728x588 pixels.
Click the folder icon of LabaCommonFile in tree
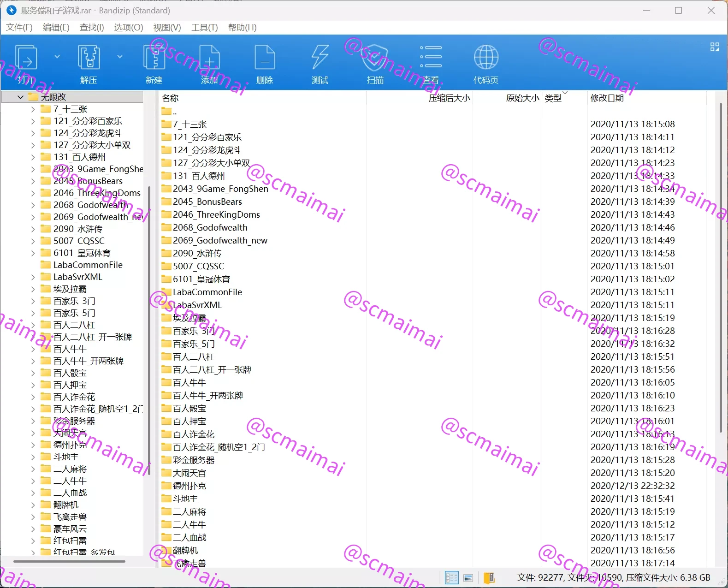click(x=46, y=265)
